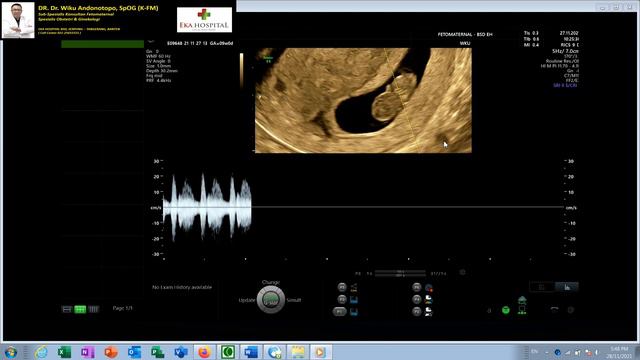640x360 pixels.
Task: Switch to the grid view tab
Action: click(x=542, y=287)
